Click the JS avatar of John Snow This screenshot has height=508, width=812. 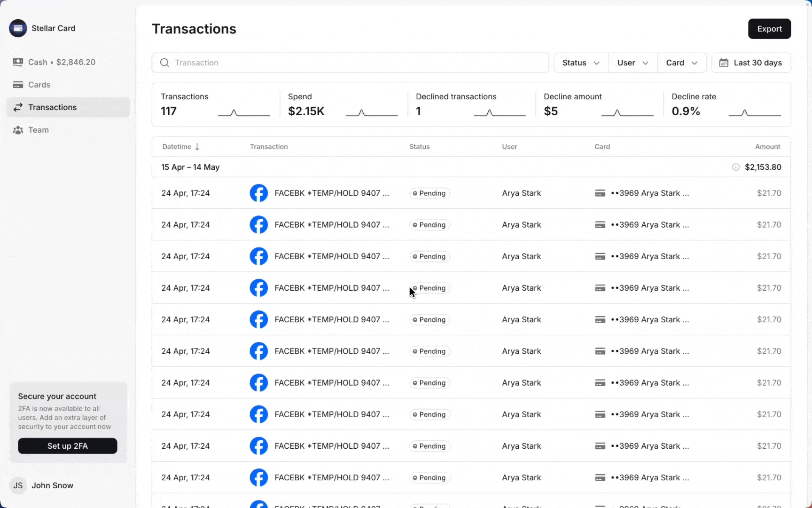coord(18,485)
